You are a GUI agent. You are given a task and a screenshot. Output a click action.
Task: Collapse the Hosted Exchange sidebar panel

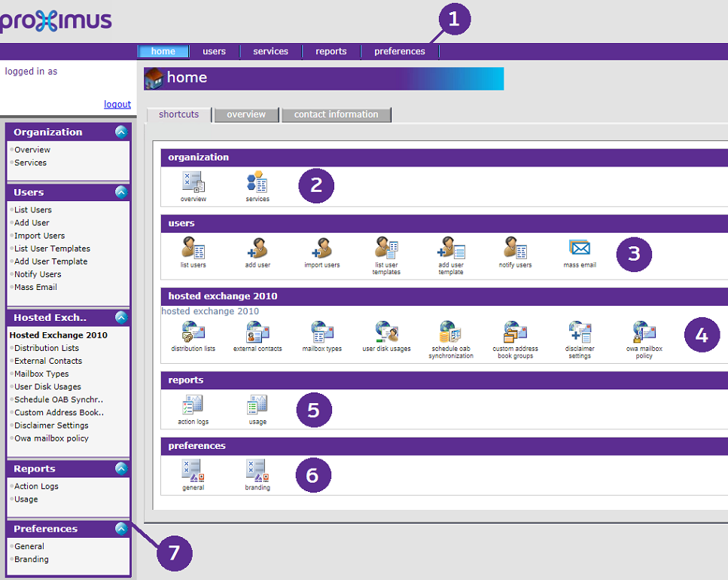(x=121, y=317)
